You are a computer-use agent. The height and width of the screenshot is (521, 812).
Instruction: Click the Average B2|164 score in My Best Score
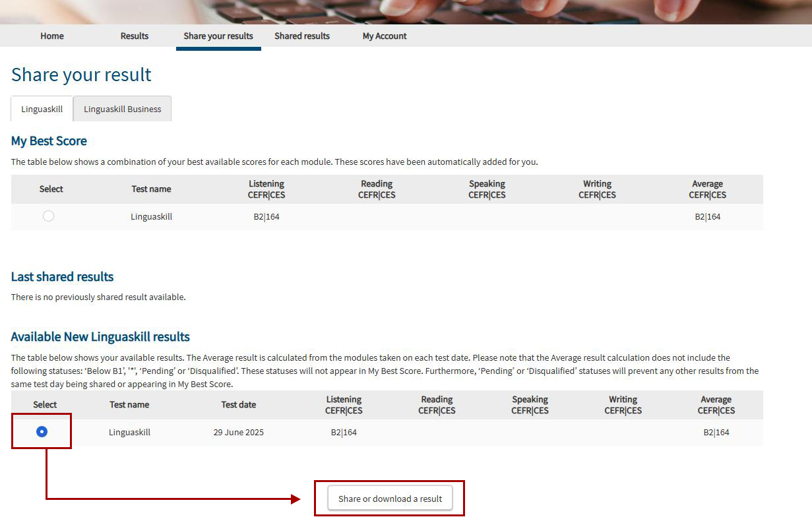click(x=708, y=216)
